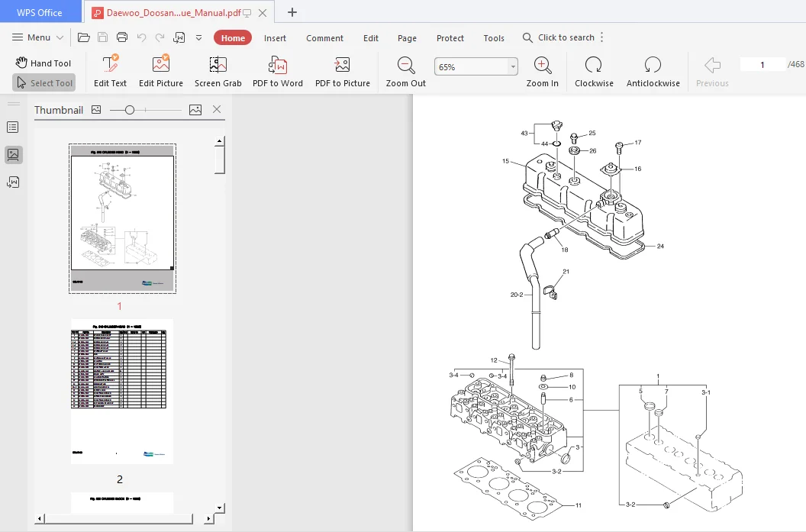Click the WPS Office home tab

(40, 11)
